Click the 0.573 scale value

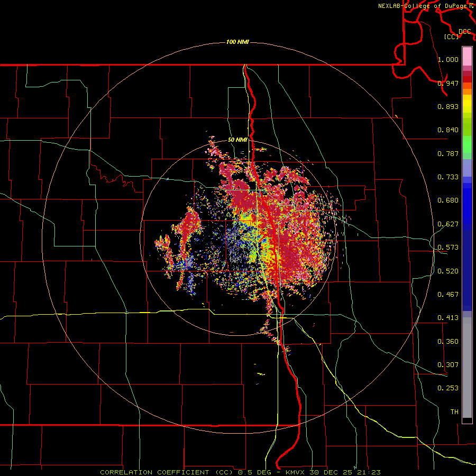click(448, 248)
